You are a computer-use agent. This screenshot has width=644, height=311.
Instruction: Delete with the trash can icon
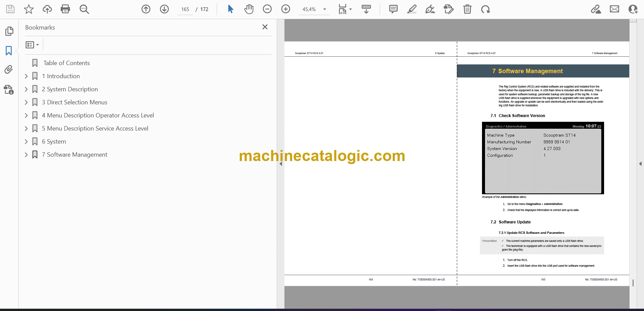click(467, 9)
